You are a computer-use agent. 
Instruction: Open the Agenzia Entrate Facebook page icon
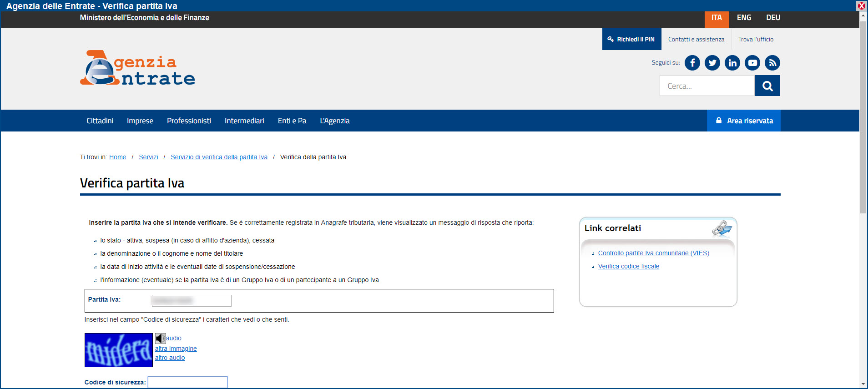(692, 63)
